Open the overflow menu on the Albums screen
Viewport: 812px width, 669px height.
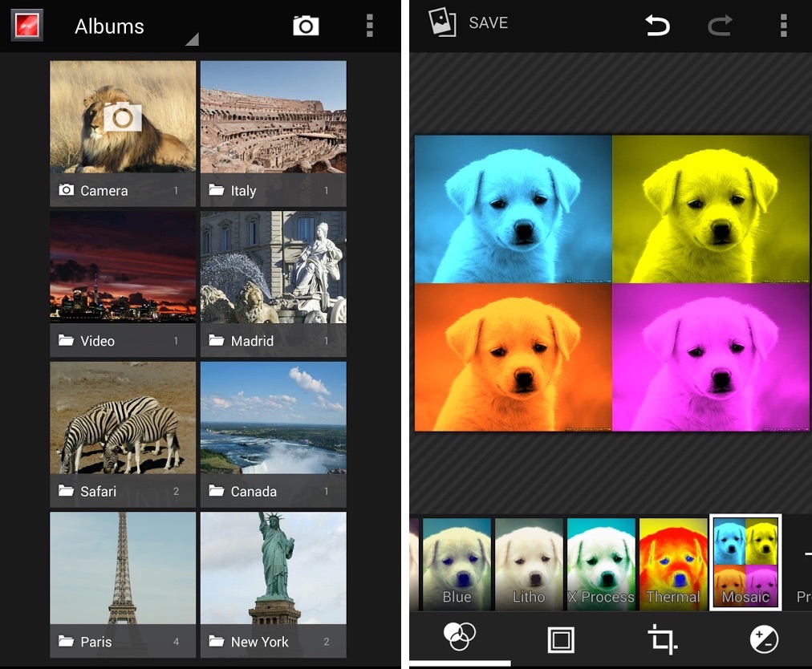coord(369,25)
